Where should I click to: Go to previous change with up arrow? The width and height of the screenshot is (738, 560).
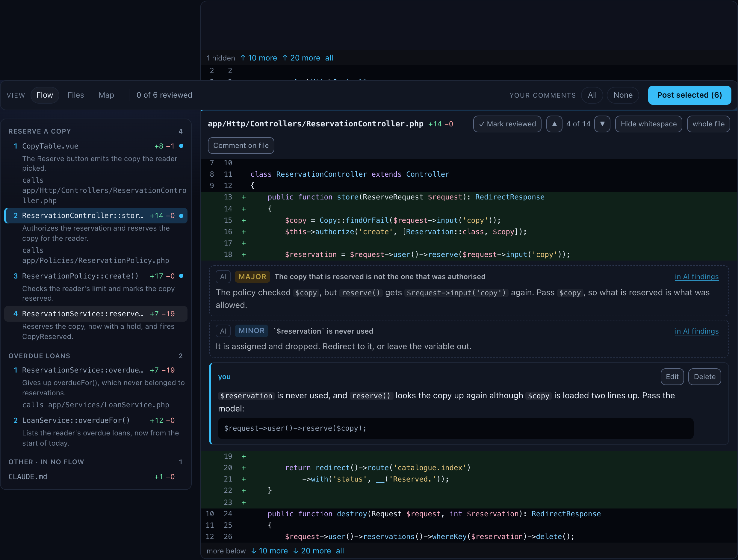pos(554,124)
